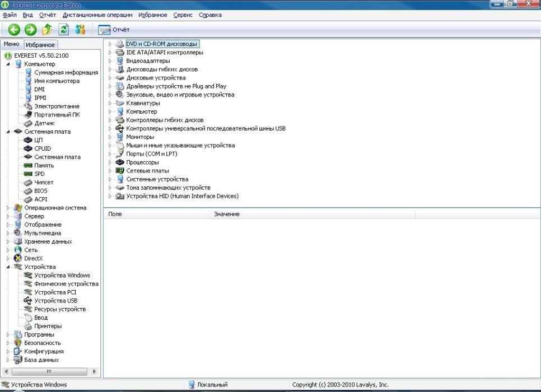Select Чипсет tree item
Image resolution: width=541 pixels, height=392 pixels.
(x=44, y=183)
